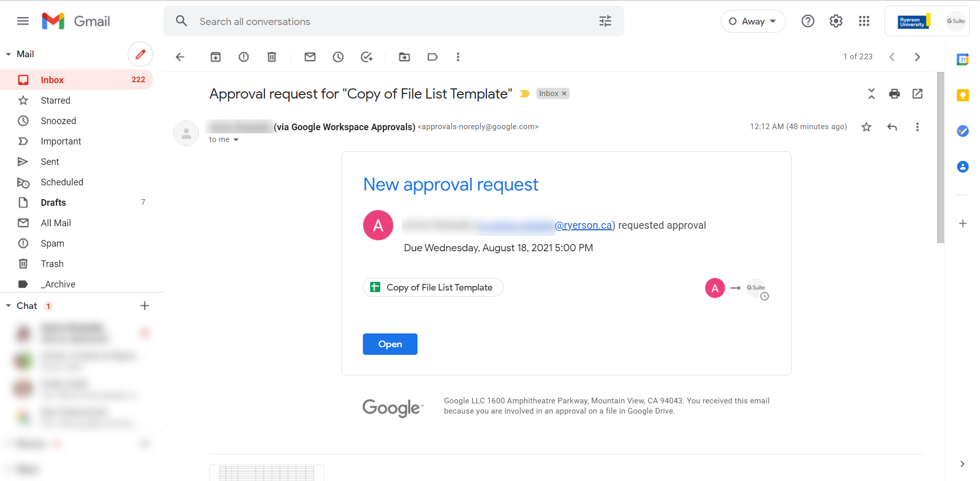
Task: Star this approval request message
Action: pos(866,127)
